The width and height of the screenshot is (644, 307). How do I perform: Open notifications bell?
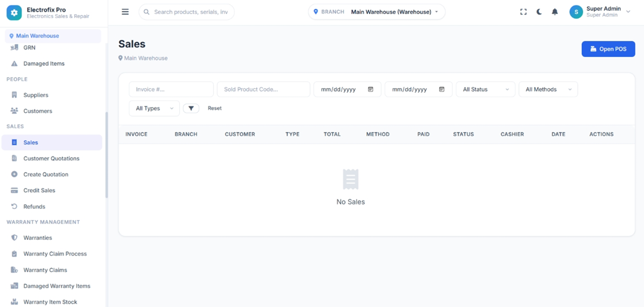pyautogui.click(x=555, y=12)
